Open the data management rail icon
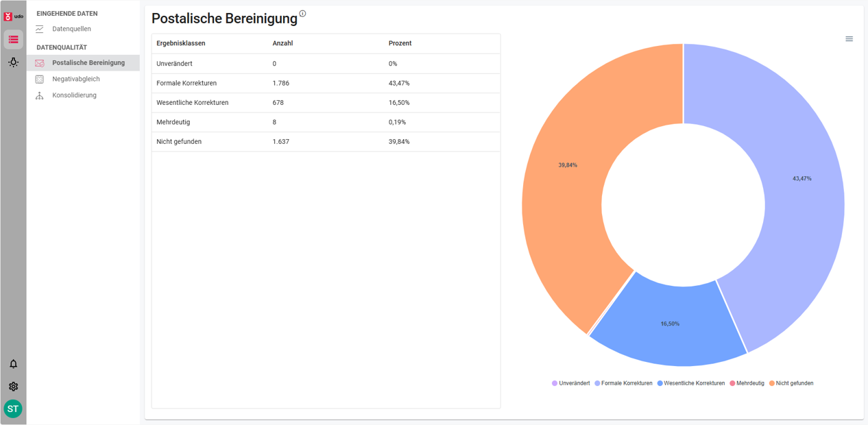The image size is (868, 425). pos(13,40)
